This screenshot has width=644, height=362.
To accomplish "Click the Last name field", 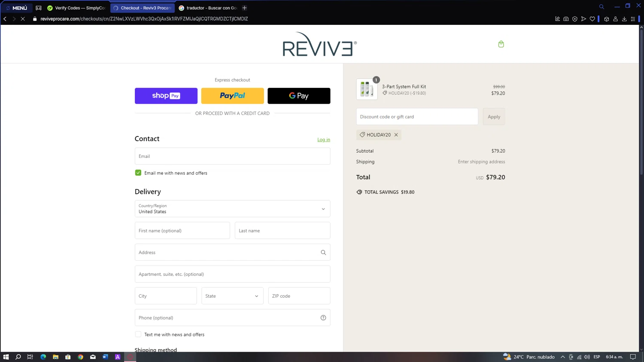I will click(x=283, y=231).
